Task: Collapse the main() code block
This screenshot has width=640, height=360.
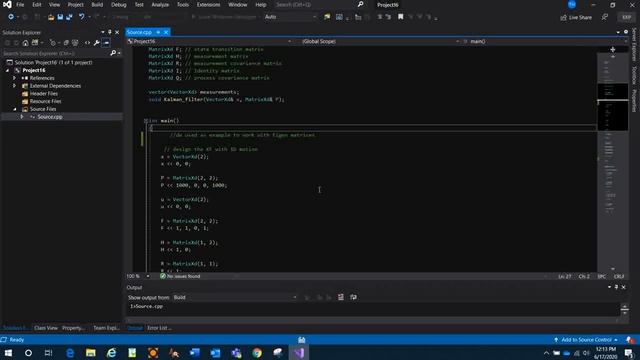Action: pos(145,121)
